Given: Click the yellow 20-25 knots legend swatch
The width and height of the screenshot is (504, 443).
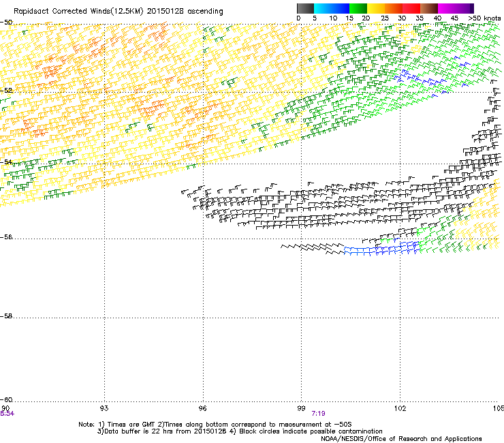Looking at the screenshot, I should click(x=376, y=8).
